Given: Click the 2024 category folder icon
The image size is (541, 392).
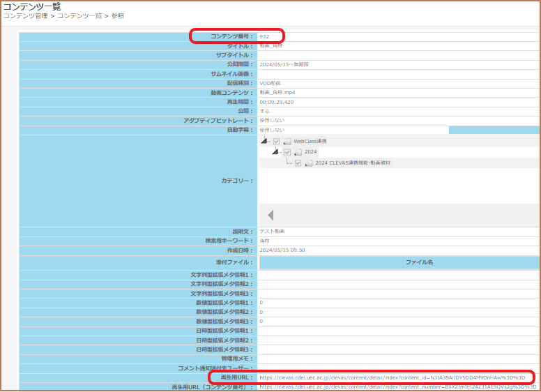Looking at the screenshot, I should click(298, 152).
